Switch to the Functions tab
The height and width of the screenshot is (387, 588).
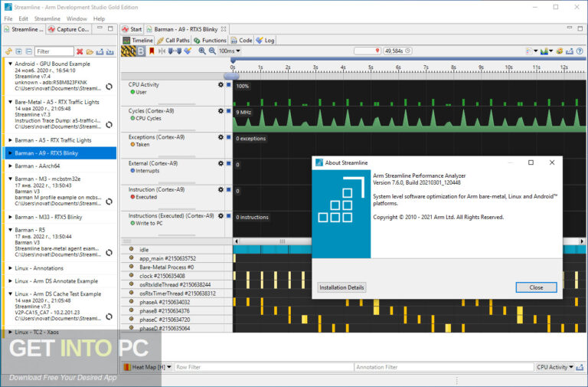pyautogui.click(x=210, y=40)
